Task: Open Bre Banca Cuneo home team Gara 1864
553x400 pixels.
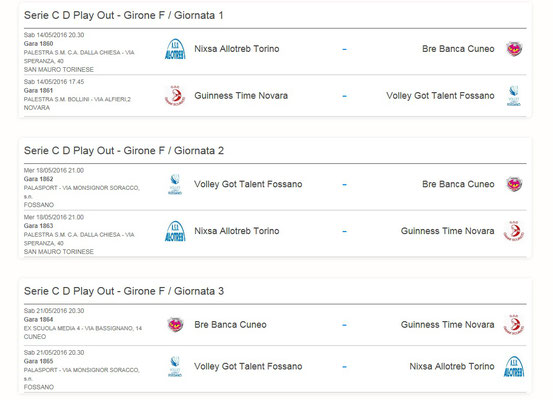Action: point(230,325)
